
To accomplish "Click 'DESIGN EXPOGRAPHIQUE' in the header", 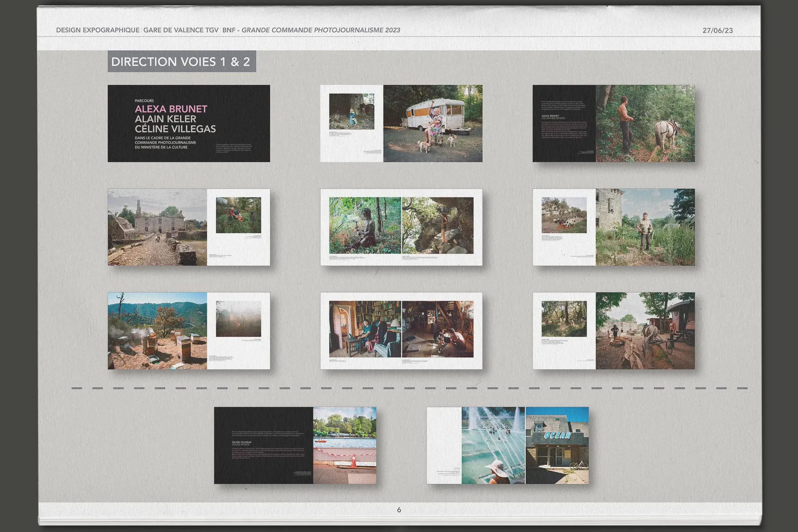I will tap(98, 30).
